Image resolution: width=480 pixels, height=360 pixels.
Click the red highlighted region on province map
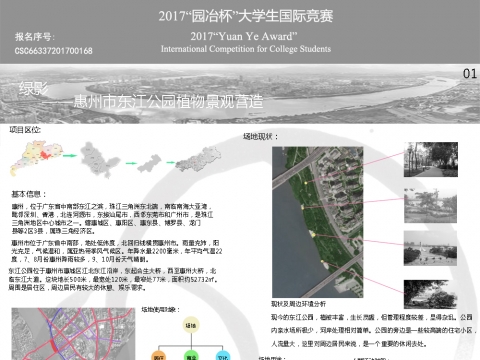pyautogui.click(x=45, y=155)
